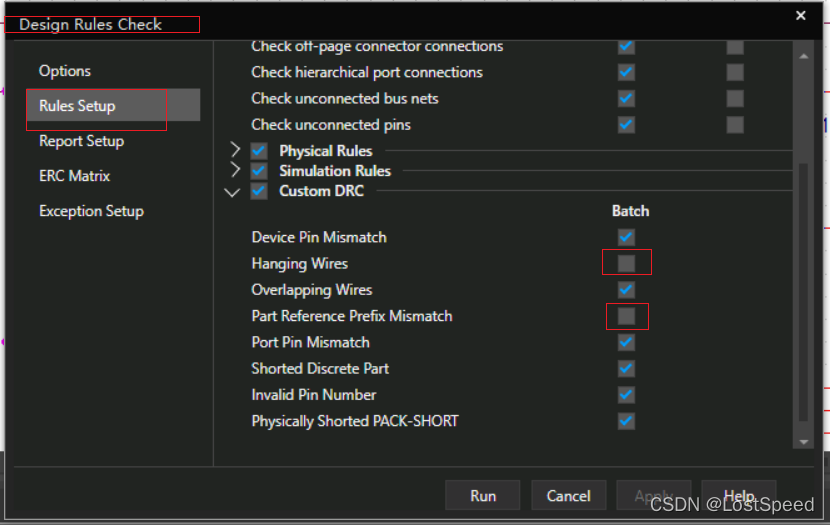This screenshot has width=830, height=525.
Task: Uncheck Overlapping Wires batch checkbox
Action: click(626, 289)
